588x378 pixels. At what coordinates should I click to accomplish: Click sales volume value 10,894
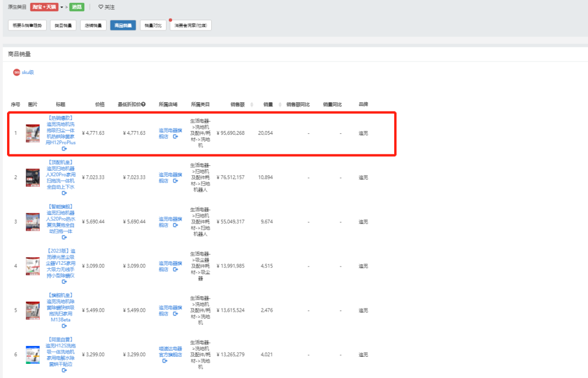coord(266,177)
